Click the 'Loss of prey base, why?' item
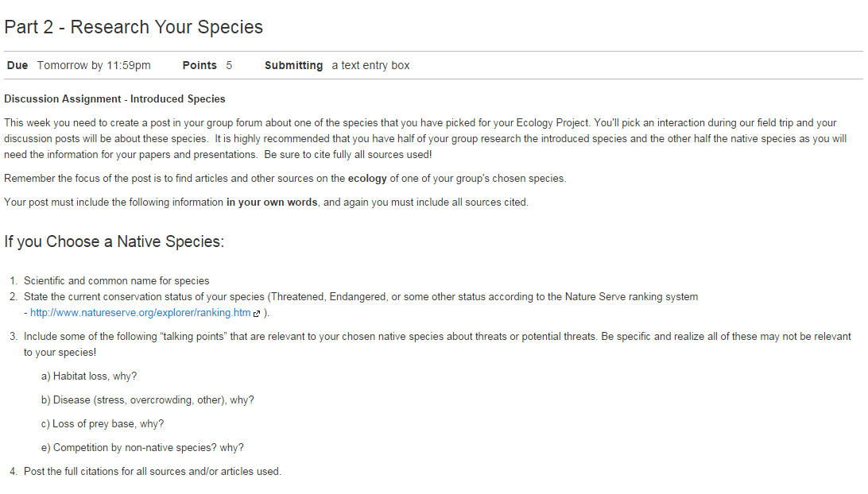 103,424
